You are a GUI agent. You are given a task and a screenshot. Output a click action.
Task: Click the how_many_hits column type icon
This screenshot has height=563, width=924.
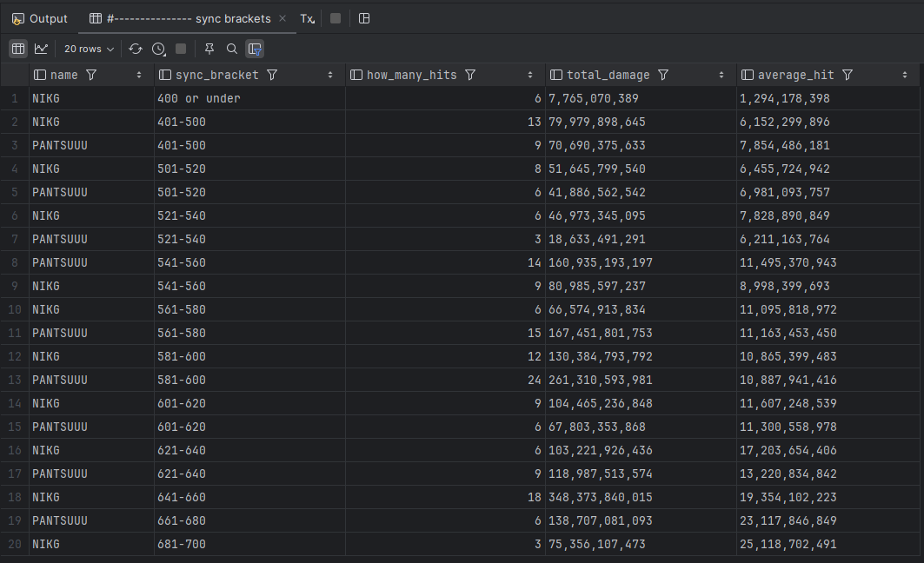(x=356, y=75)
